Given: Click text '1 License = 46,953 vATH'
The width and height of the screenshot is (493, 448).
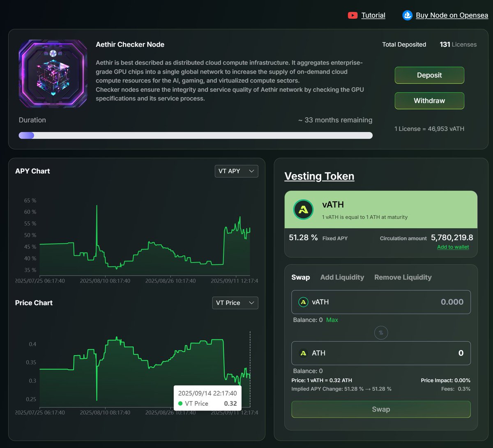Looking at the screenshot, I should point(429,129).
